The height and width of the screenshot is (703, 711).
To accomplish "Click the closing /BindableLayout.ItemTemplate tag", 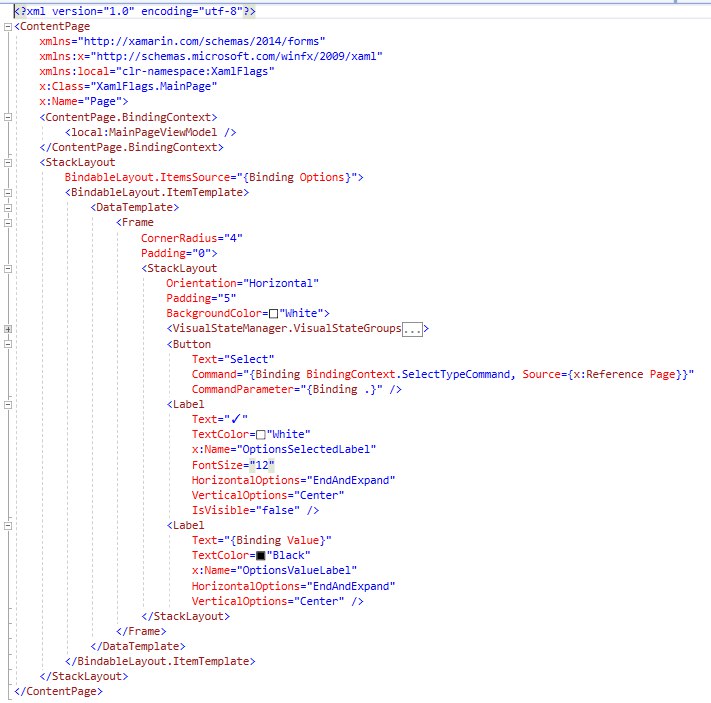I will coord(160,661).
